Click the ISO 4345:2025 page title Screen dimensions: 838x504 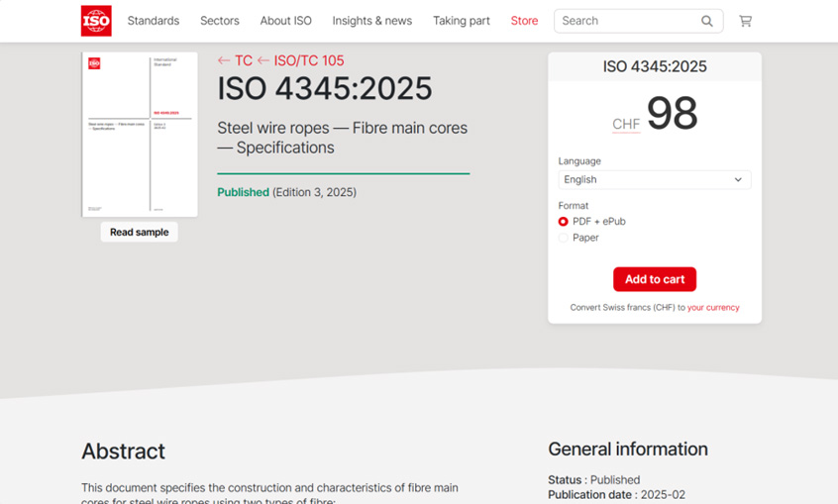click(x=325, y=89)
